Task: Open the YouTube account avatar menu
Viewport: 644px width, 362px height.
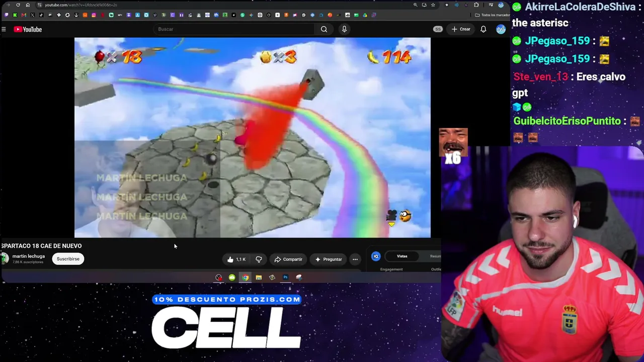Action: [x=501, y=29]
